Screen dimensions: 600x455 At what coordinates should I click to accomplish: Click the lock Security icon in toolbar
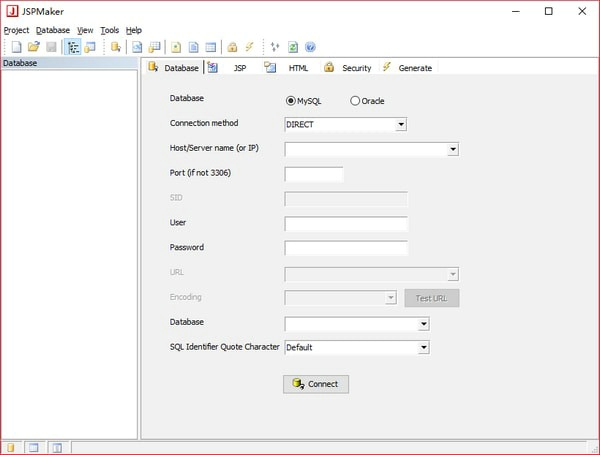232,47
